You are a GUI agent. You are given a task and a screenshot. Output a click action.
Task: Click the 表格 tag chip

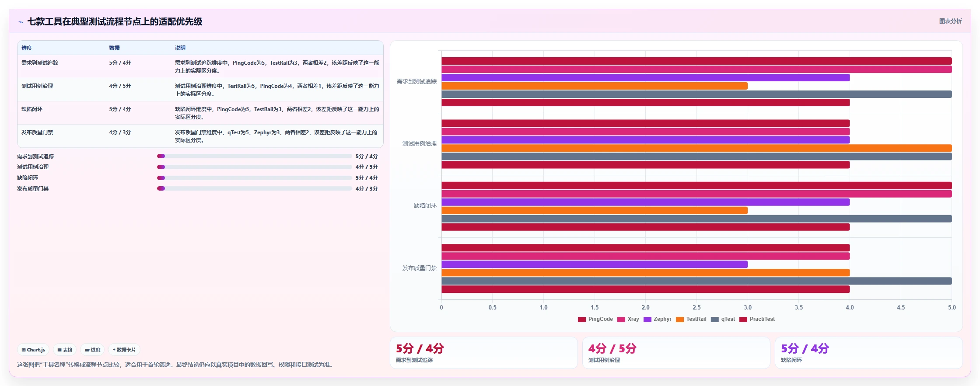click(65, 350)
